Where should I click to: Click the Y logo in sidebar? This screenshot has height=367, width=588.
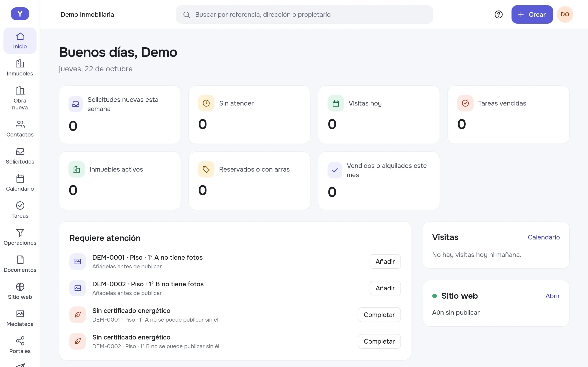click(20, 14)
